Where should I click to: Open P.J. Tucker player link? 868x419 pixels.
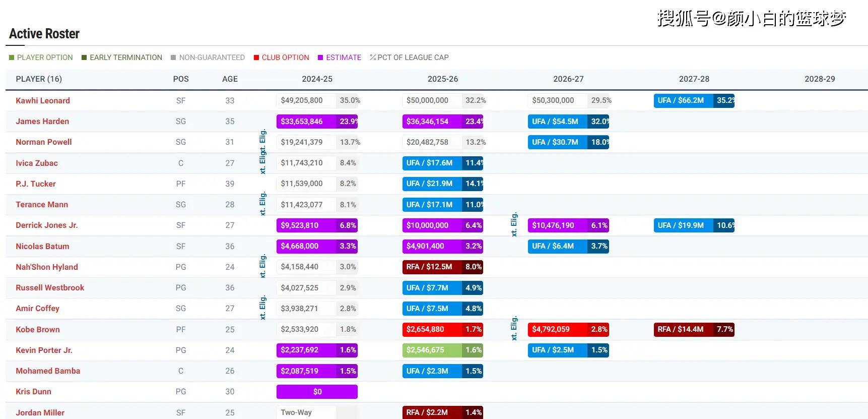pyautogui.click(x=36, y=184)
